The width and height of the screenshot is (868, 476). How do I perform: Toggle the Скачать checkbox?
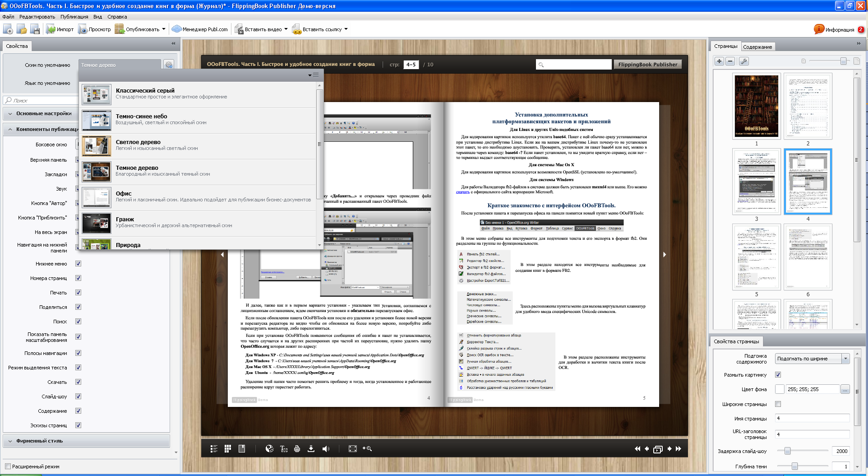pos(78,382)
